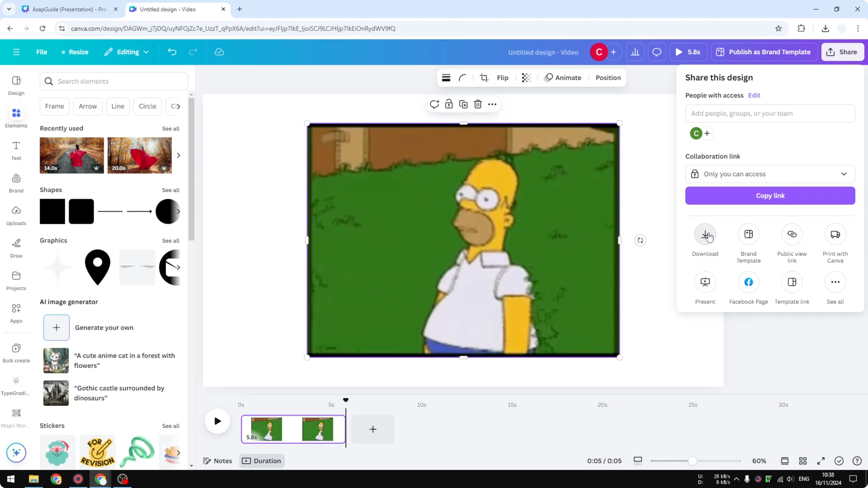
Task: Click Edit next to People with access
Action: point(755,95)
